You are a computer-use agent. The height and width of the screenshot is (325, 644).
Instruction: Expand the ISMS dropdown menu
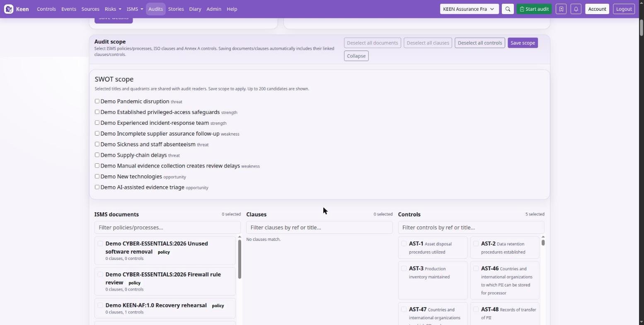135,9
